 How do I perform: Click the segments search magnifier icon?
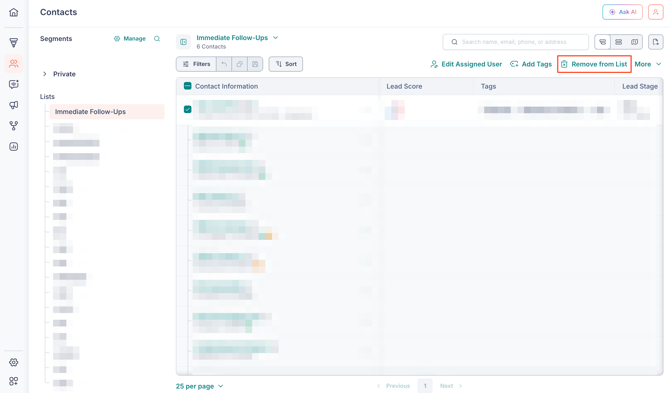click(x=157, y=38)
